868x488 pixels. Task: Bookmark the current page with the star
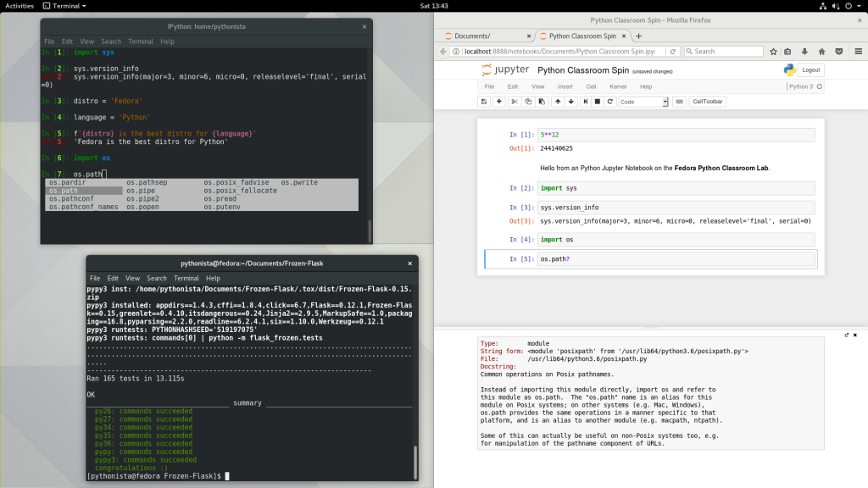[x=772, y=51]
